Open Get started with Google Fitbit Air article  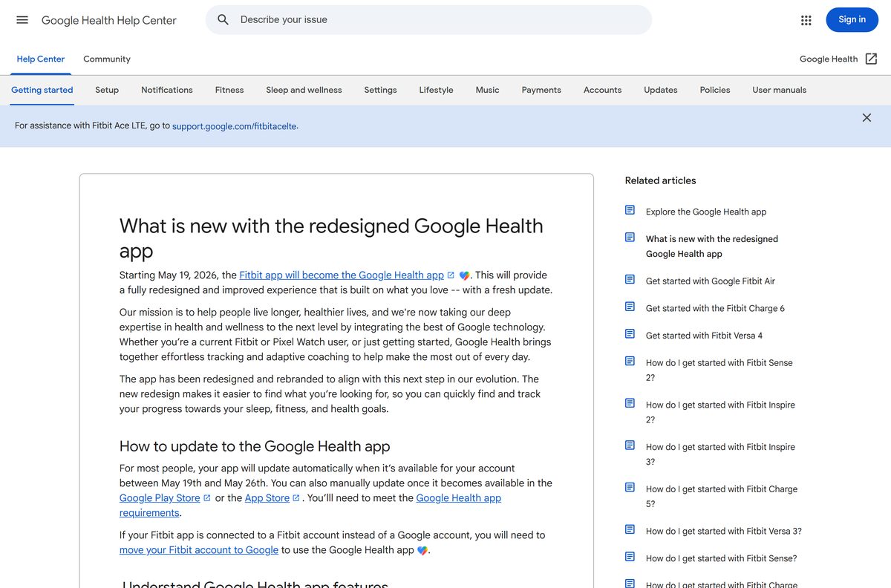pyautogui.click(x=711, y=281)
